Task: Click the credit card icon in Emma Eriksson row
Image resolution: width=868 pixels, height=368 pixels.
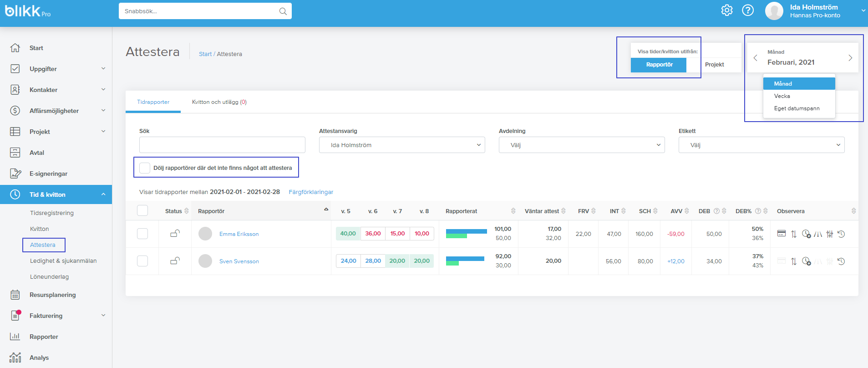Action: [782, 234]
